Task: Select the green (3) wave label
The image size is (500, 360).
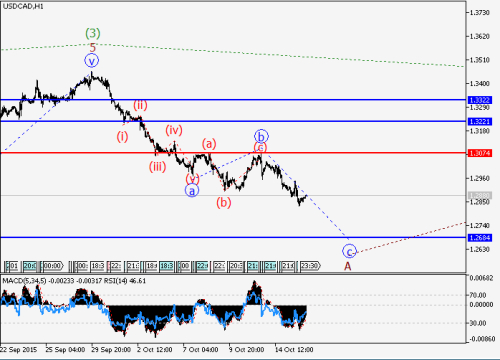Action: pyautogui.click(x=93, y=33)
